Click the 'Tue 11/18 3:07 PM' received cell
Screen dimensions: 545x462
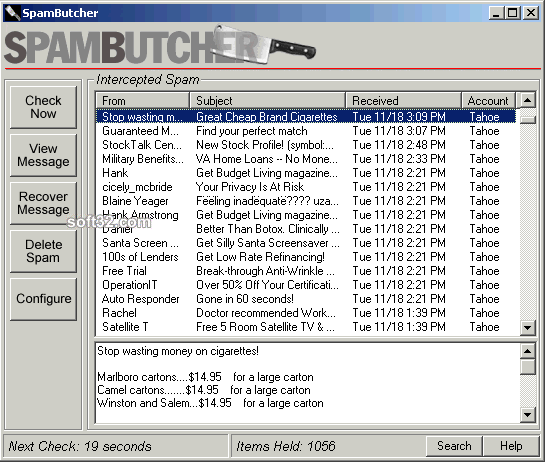[x=399, y=131]
